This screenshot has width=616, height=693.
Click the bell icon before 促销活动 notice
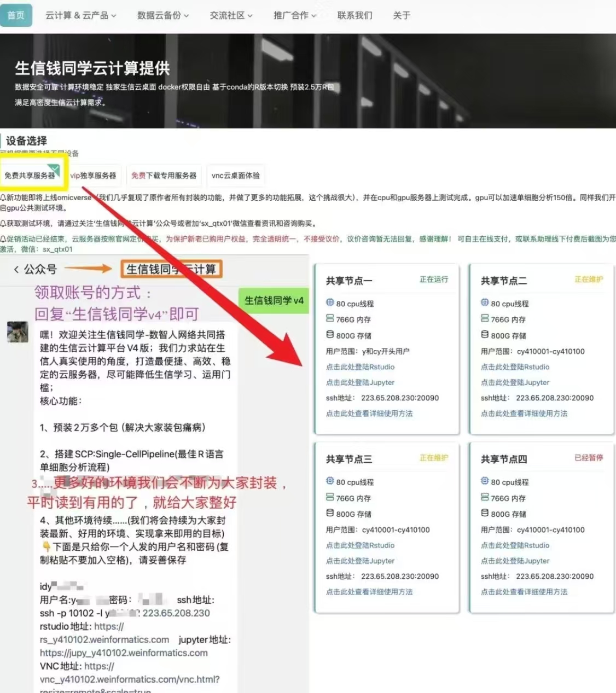[3, 239]
